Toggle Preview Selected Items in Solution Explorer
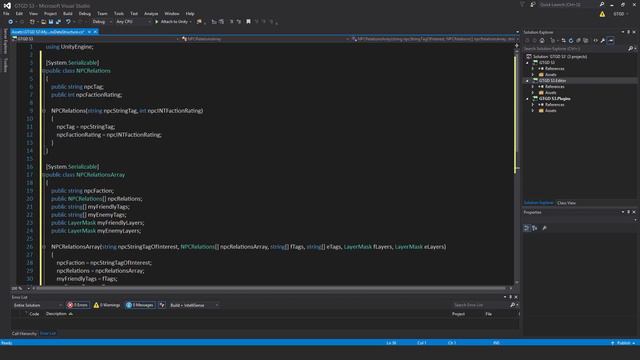The height and width of the screenshot is (360, 640). 611,40
